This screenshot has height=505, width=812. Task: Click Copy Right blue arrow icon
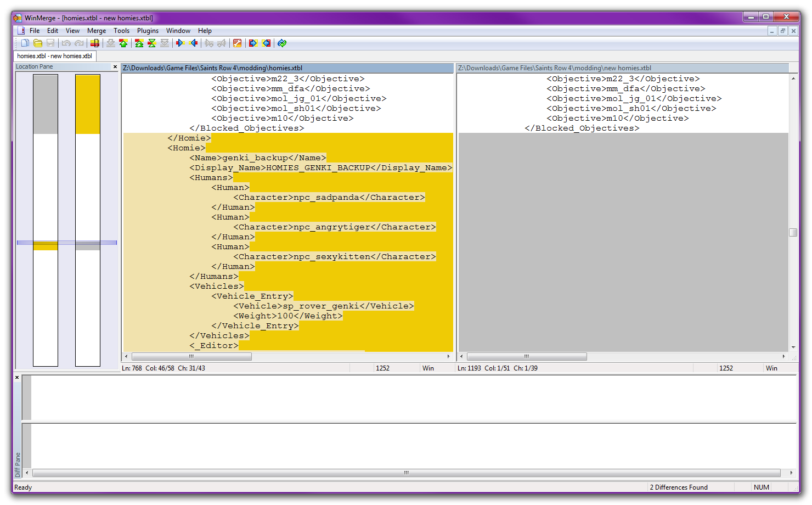click(181, 43)
